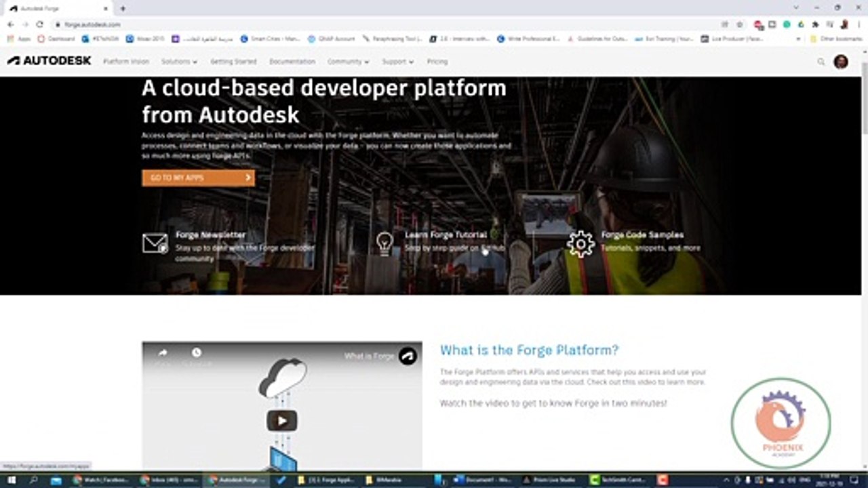
Task: Switch to the Inbox Chrome taskbar window
Action: (x=167, y=480)
